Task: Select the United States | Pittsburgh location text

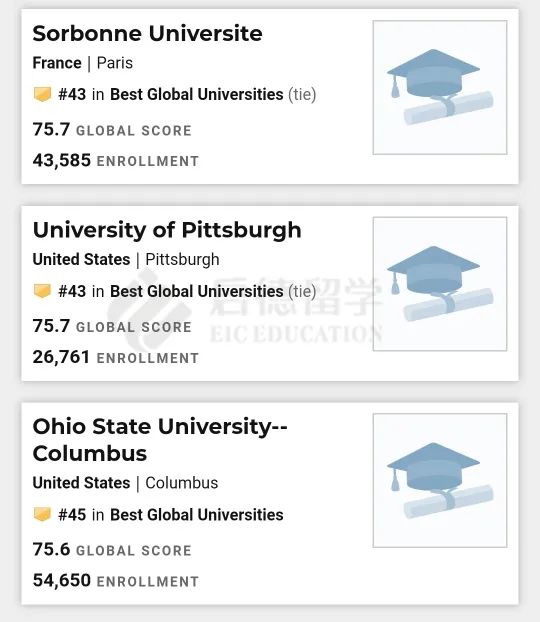Action: click(x=126, y=259)
